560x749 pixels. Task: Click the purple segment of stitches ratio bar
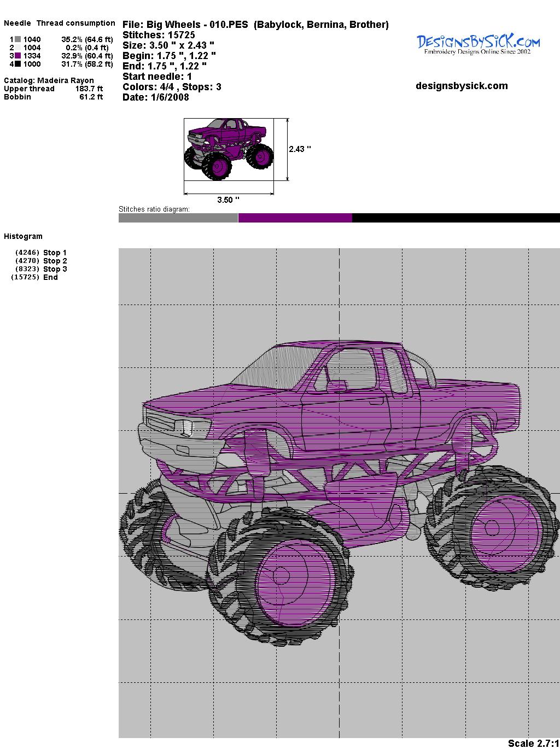[x=295, y=218]
